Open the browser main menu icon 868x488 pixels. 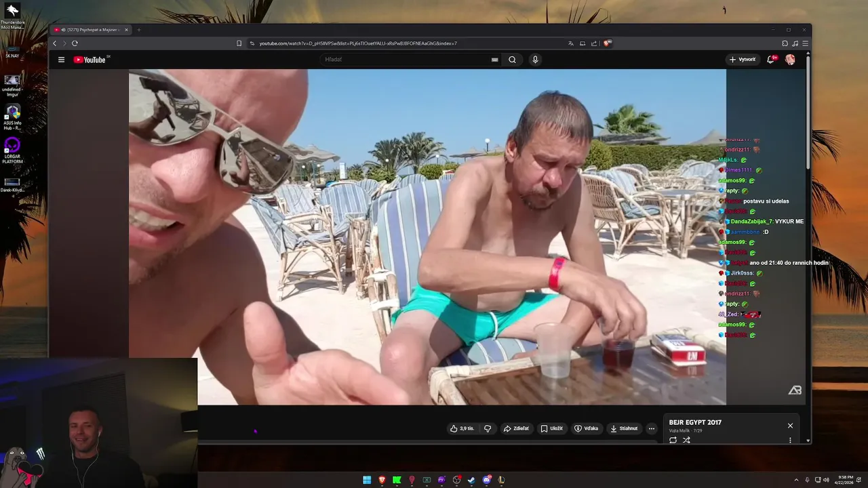coord(806,43)
